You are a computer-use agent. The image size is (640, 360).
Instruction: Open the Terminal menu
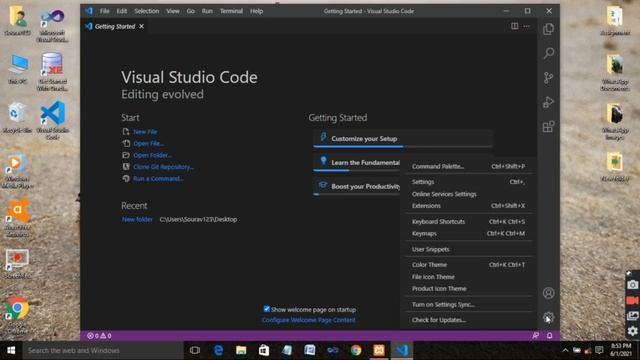pos(231,11)
